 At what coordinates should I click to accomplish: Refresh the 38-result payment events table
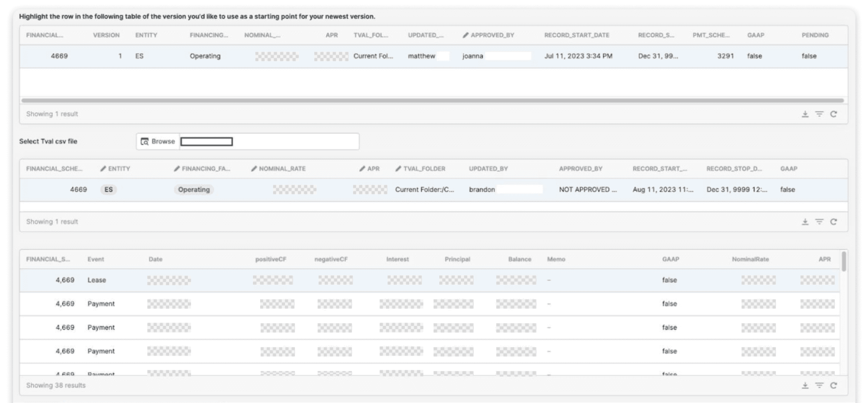[x=834, y=385]
